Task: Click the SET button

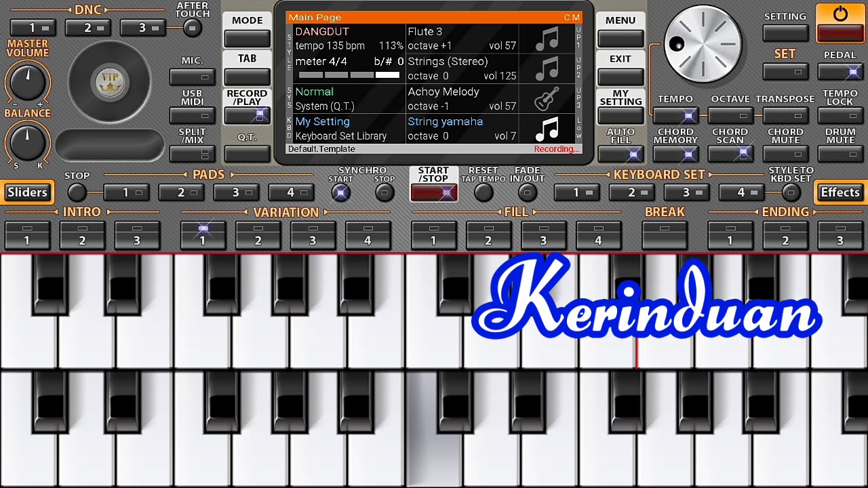Action: click(785, 71)
